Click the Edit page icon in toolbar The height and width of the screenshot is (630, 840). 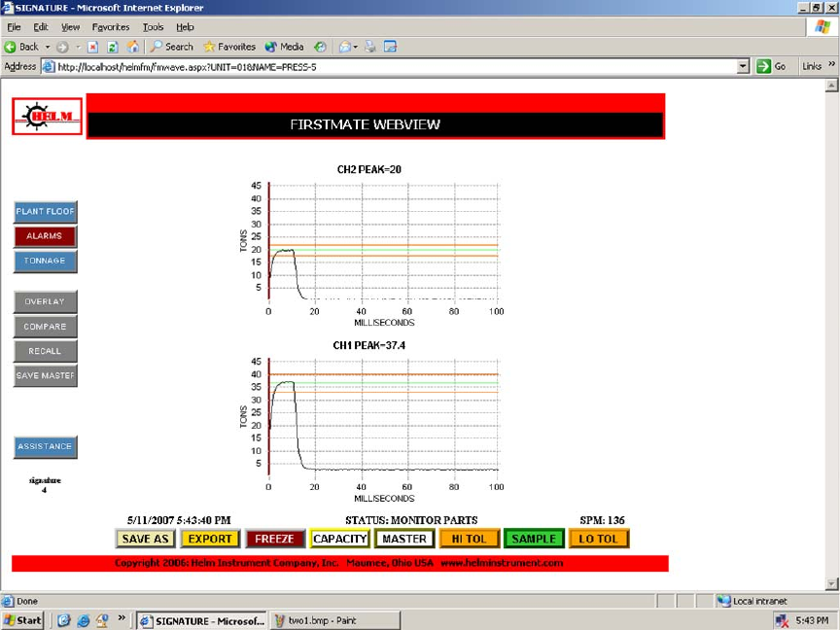pyautogui.click(x=391, y=47)
